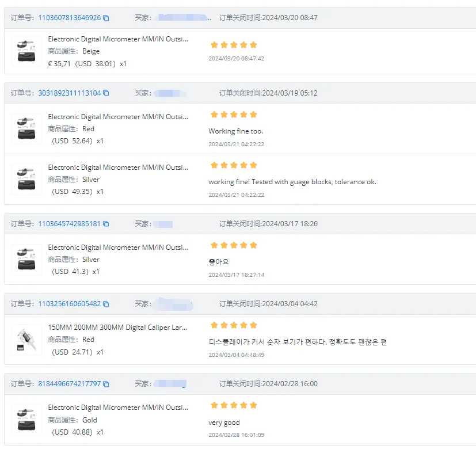Open order link 1103645742985181

tap(69, 224)
